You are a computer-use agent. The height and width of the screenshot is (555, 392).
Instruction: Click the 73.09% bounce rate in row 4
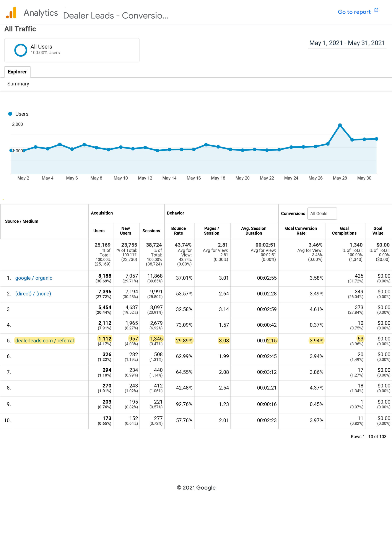184,325
